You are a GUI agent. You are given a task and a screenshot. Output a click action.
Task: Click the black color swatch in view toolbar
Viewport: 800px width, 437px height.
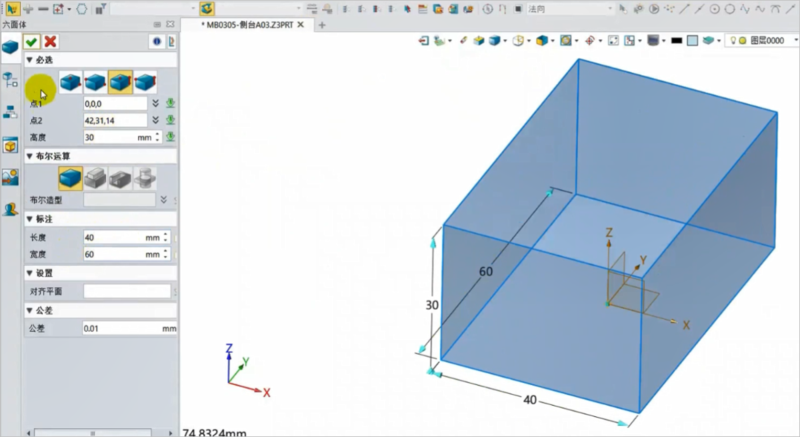click(x=677, y=41)
